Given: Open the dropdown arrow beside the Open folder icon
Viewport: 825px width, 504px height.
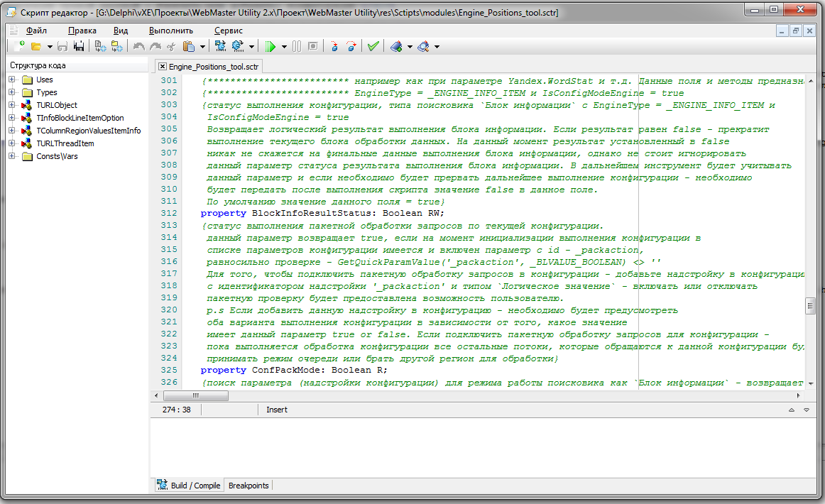Looking at the screenshot, I should coord(50,47).
